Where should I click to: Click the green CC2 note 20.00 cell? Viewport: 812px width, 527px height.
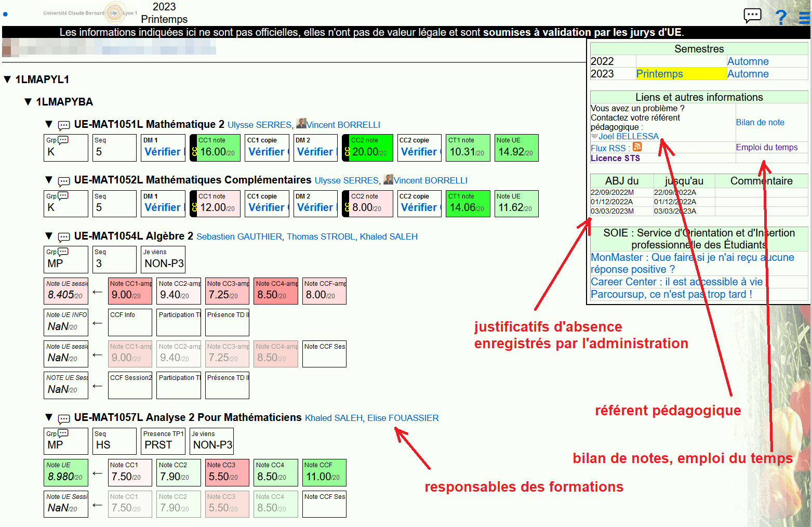point(368,148)
